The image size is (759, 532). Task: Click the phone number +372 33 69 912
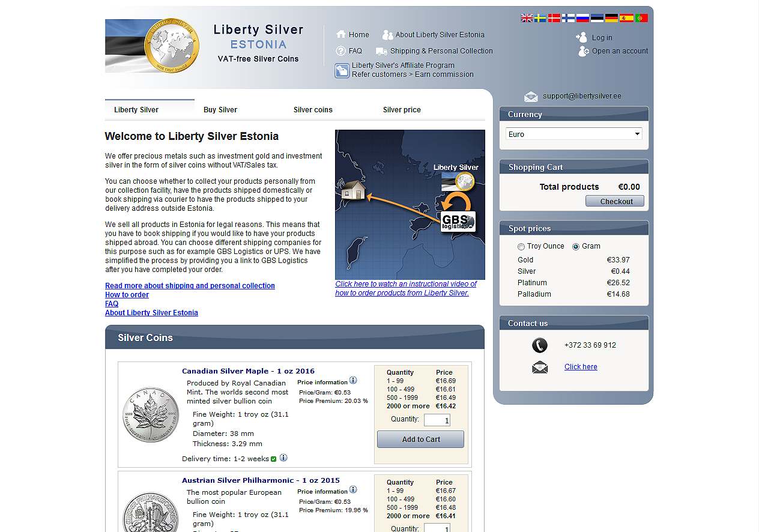(x=590, y=345)
